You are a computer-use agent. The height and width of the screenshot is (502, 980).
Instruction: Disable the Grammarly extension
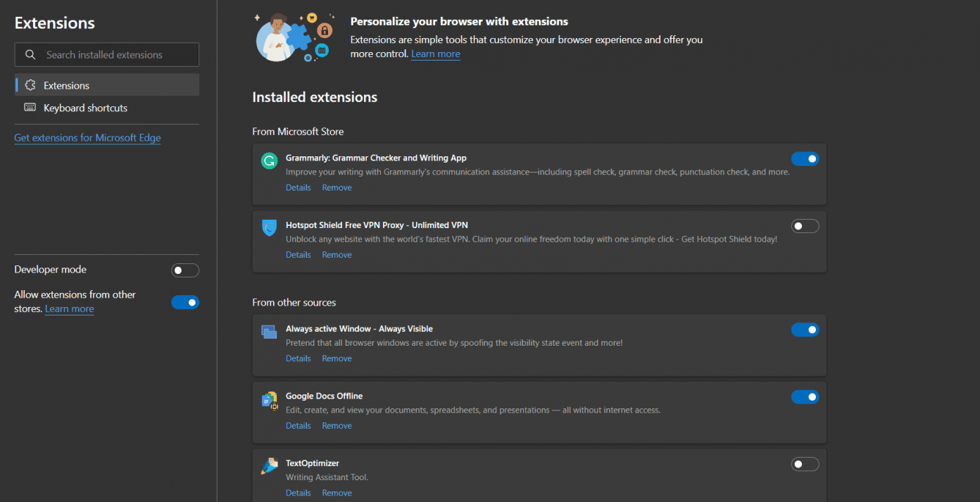pos(805,158)
